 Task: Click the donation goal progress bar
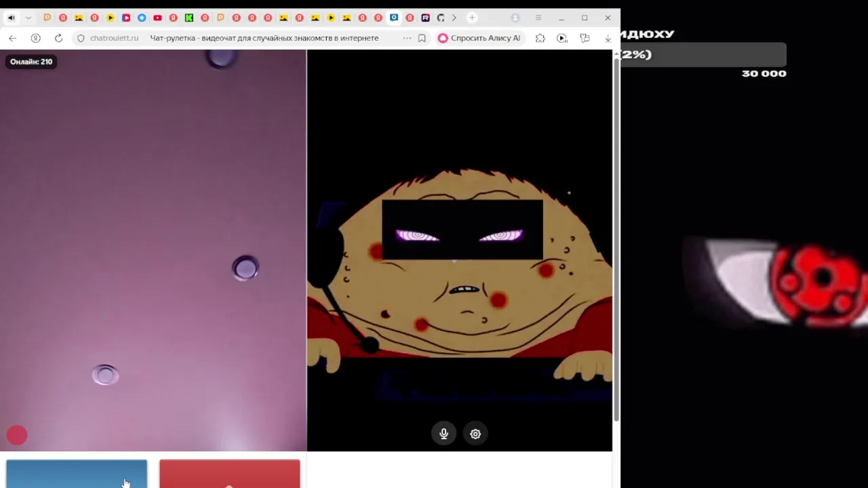[x=703, y=54]
